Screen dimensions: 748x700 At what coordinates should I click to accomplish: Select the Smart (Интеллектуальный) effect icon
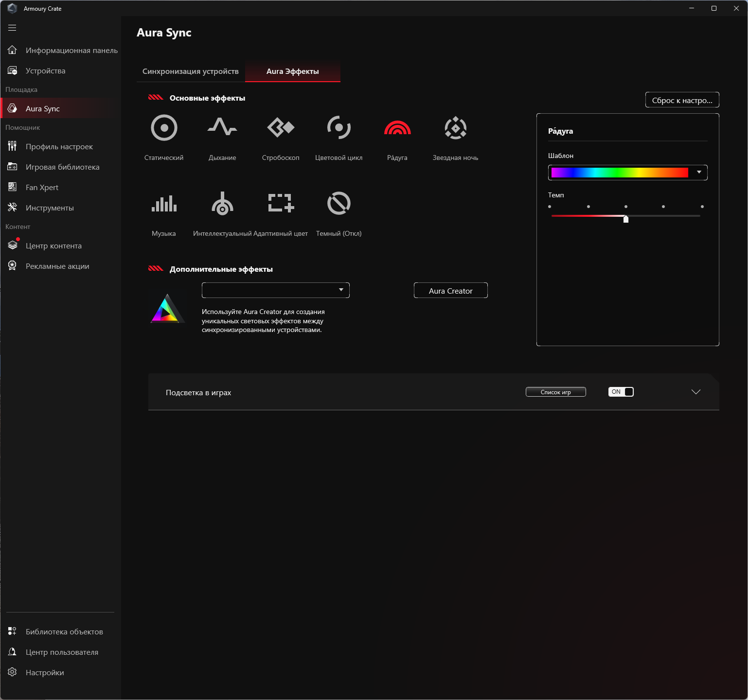[222, 203]
